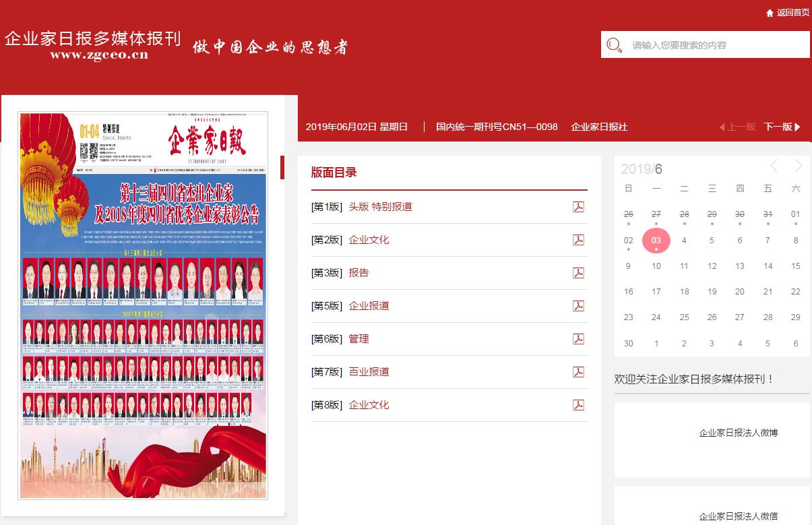Screen dimensions: 812x525
Task: Click 上一版 previous page button
Action: point(737,127)
